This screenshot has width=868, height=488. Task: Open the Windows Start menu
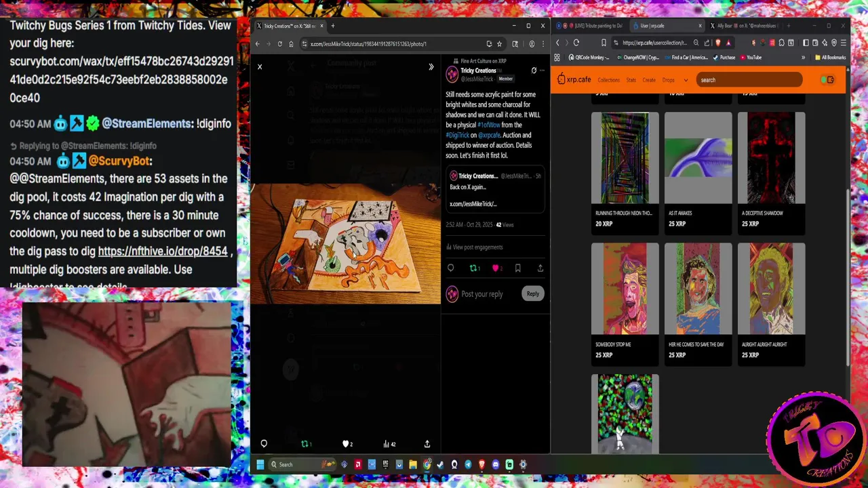click(260, 464)
